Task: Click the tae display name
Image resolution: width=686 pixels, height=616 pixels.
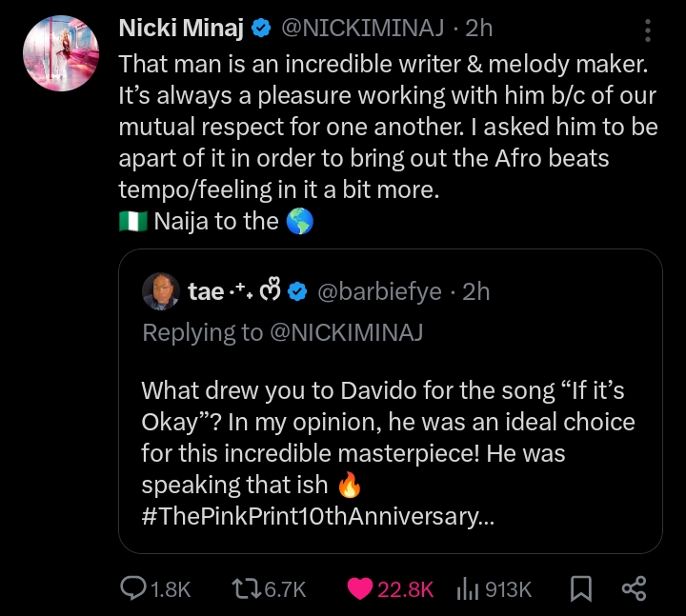Action: point(206,291)
